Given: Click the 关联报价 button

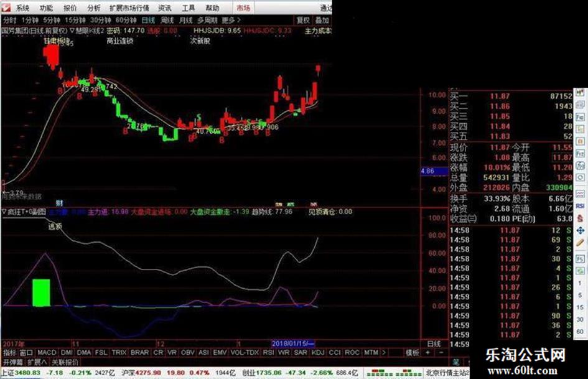Looking at the screenshot, I should click(x=65, y=362).
